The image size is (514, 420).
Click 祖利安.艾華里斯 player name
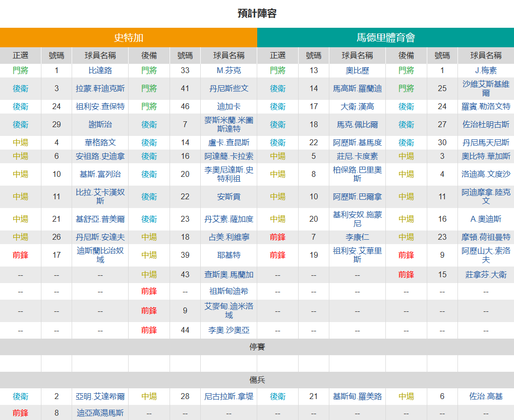click(x=357, y=255)
